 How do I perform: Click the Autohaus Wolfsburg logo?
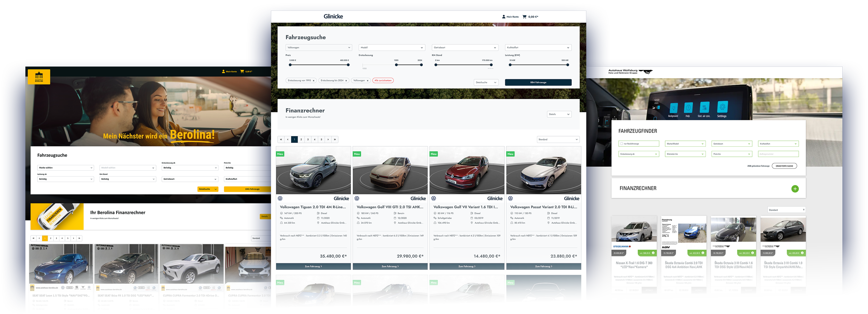pos(630,72)
